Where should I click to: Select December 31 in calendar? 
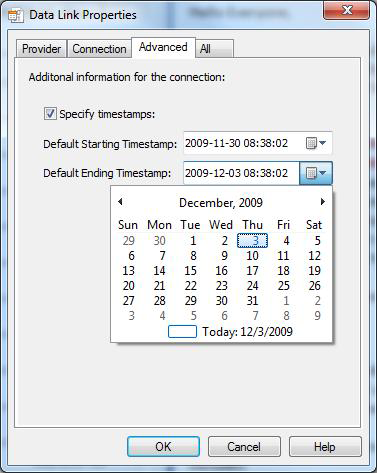(252, 301)
